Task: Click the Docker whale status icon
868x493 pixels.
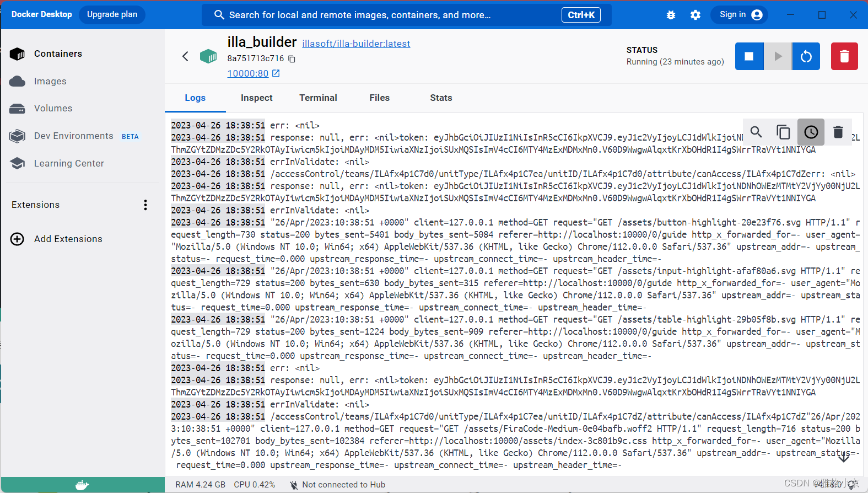Action: pyautogui.click(x=82, y=485)
